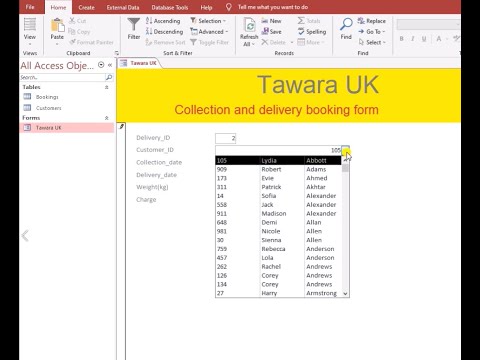Select customer 911 Madison Alexander
This screenshot has width=480, height=360.
278,213
